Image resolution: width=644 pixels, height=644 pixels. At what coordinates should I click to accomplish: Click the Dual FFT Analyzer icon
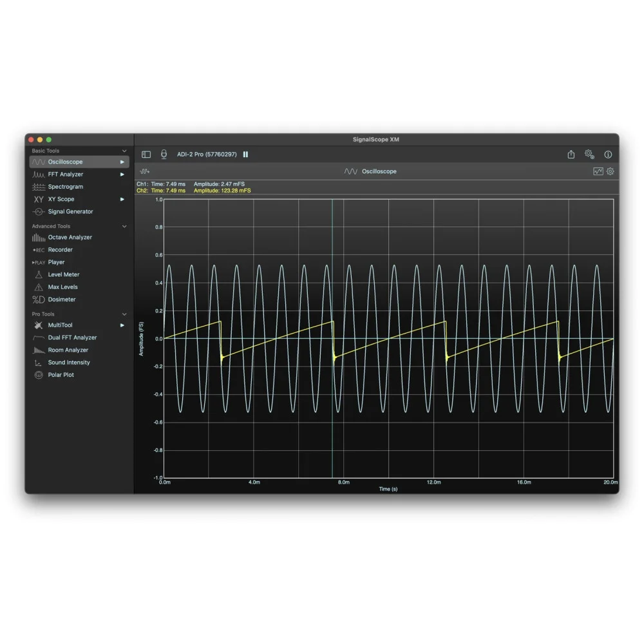(39, 337)
